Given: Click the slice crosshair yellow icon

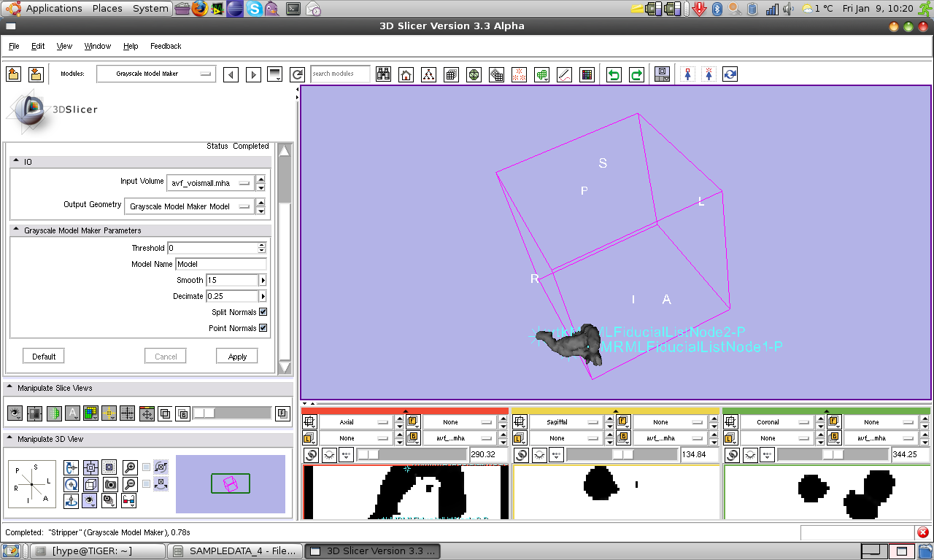Looking at the screenshot, I should [109, 413].
